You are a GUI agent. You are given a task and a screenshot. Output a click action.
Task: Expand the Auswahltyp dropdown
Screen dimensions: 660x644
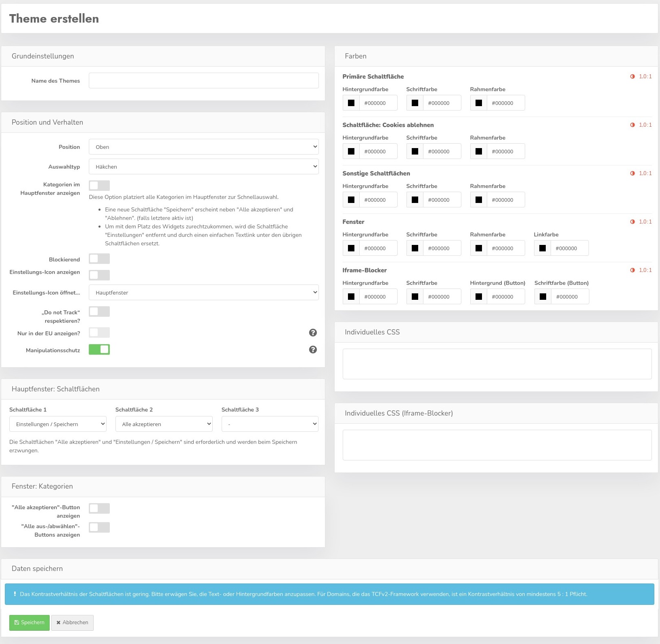[x=203, y=167]
